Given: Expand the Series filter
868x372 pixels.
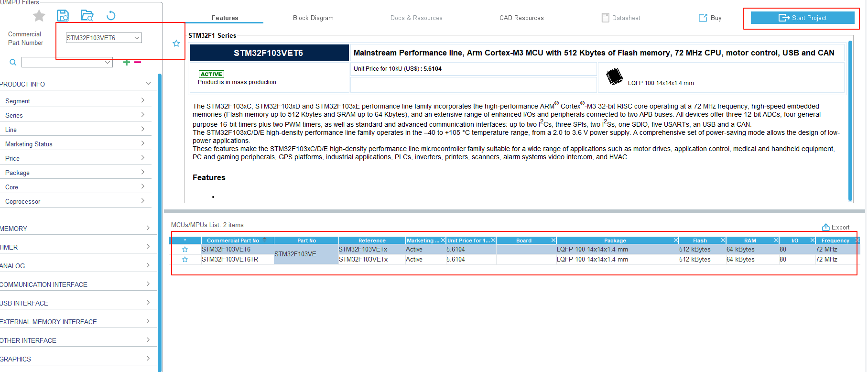Looking at the screenshot, I should point(143,115).
